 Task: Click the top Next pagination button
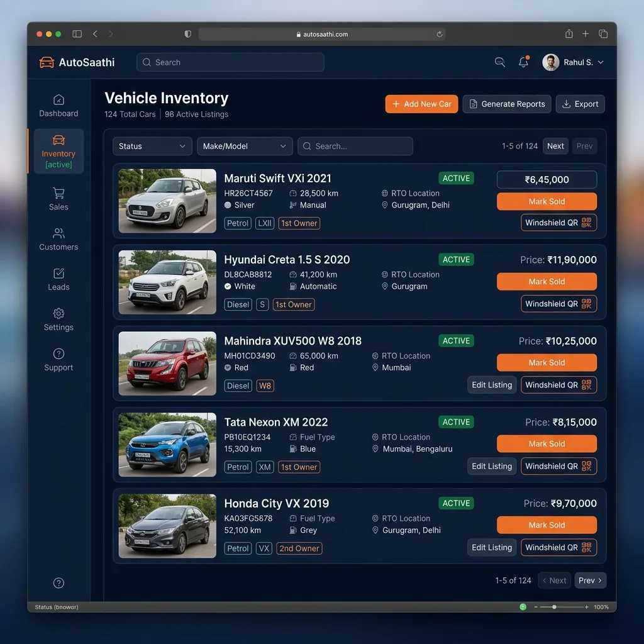[x=555, y=146]
